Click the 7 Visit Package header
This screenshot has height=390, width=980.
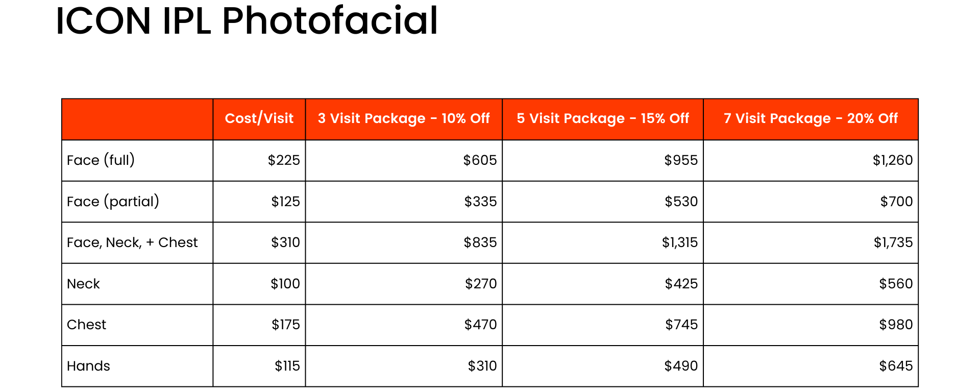811,118
